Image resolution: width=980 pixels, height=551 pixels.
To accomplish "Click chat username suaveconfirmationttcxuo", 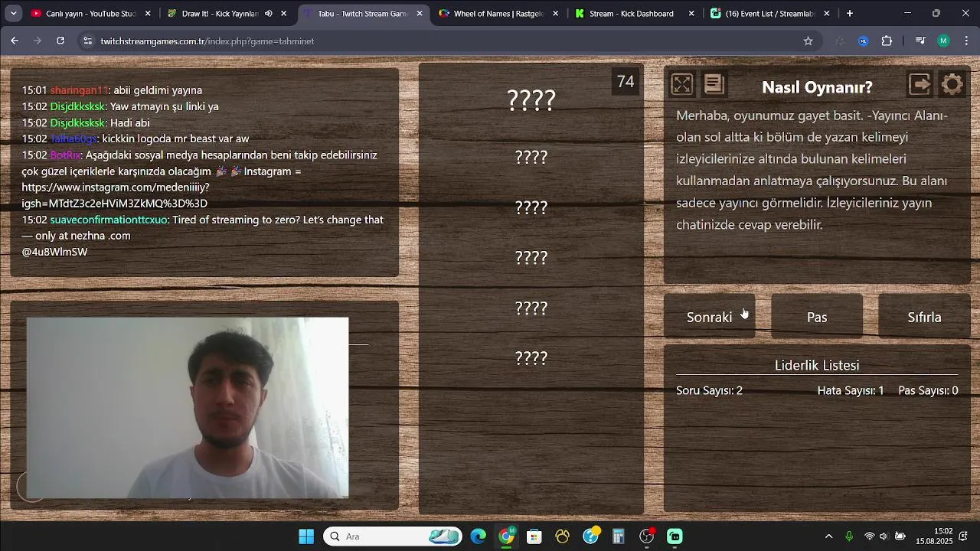I will point(108,220).
